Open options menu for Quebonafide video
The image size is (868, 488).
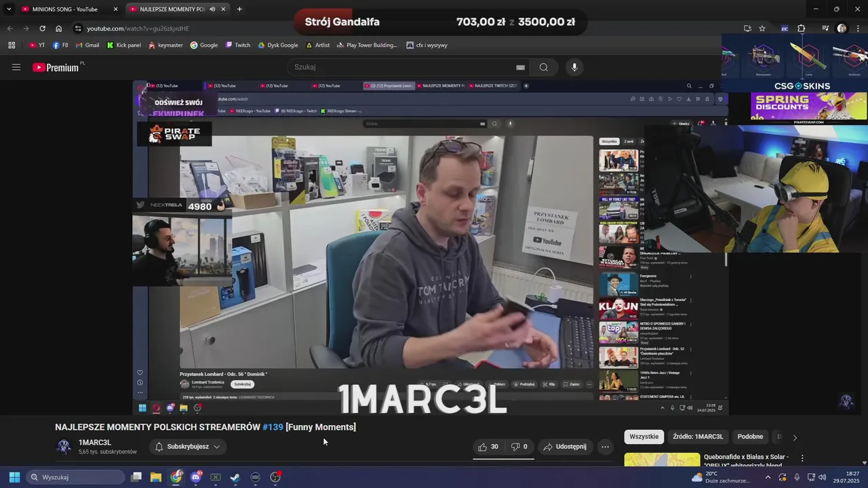[x=802, y=458]
